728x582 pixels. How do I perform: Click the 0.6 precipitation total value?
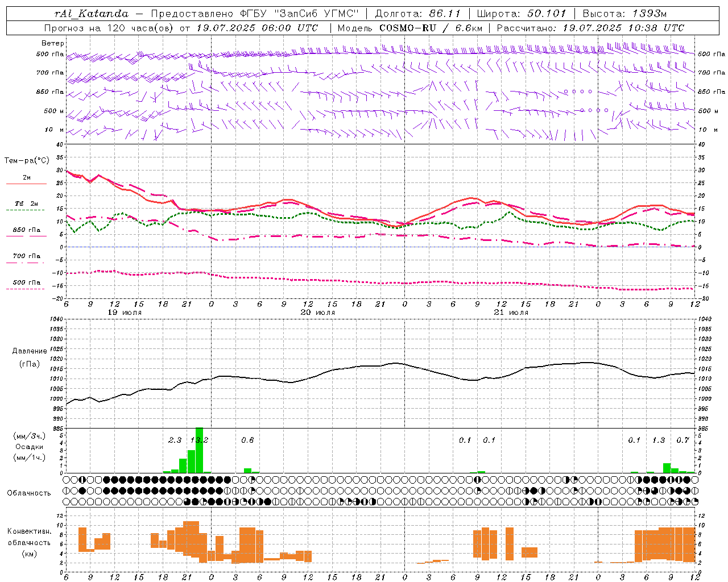[x=247, y=440]
